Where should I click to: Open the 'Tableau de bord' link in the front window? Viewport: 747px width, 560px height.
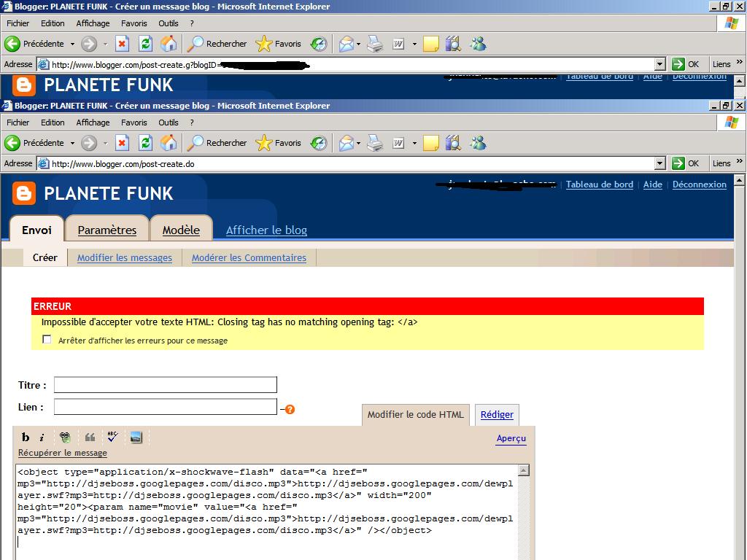(x=600, y=184)
